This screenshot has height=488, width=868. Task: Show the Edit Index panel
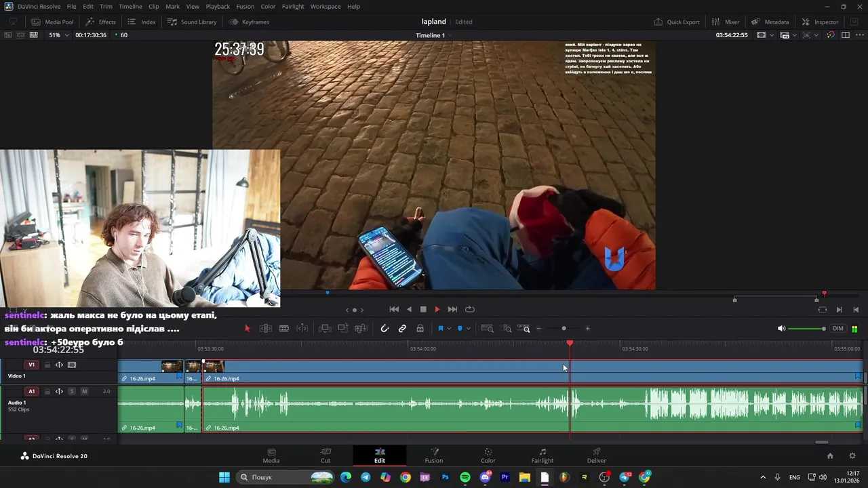(142, 22)
